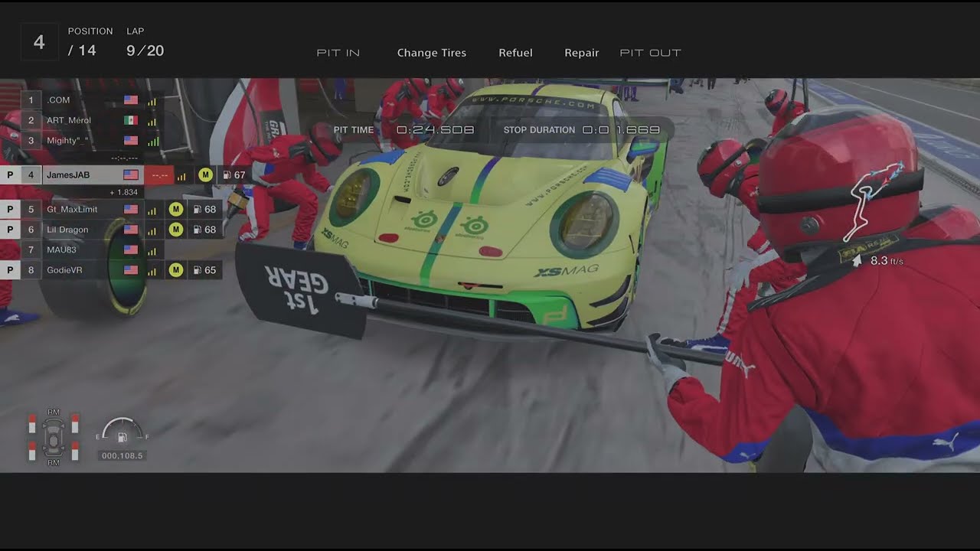
Task: Click MAU83's connection signal bars
Action: tap(152, 250)
